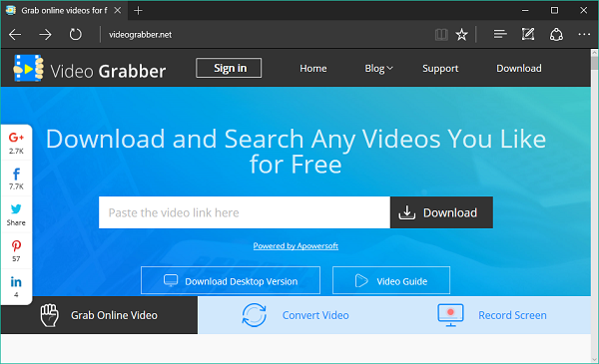Close the Grab online videos tab

(x=118, y=10)
